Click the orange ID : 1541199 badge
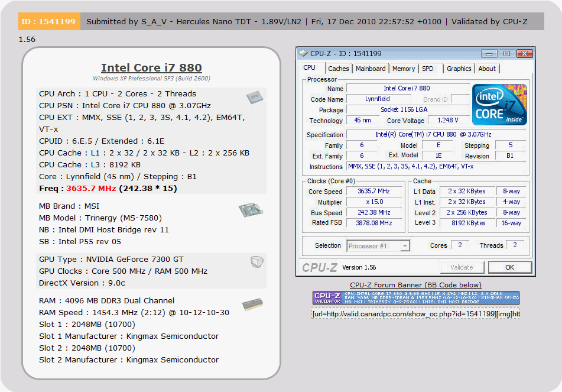Image resolution: width=562 pixels, height=392 pixels. click(x=48, y=21)
